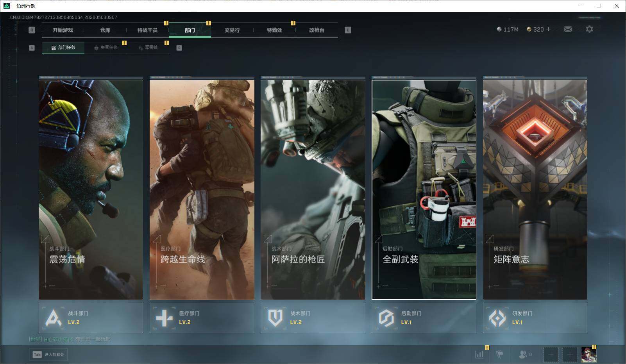Close the 三角洲行动 window
Screen dimensions: 626x364
pos(617,6)
